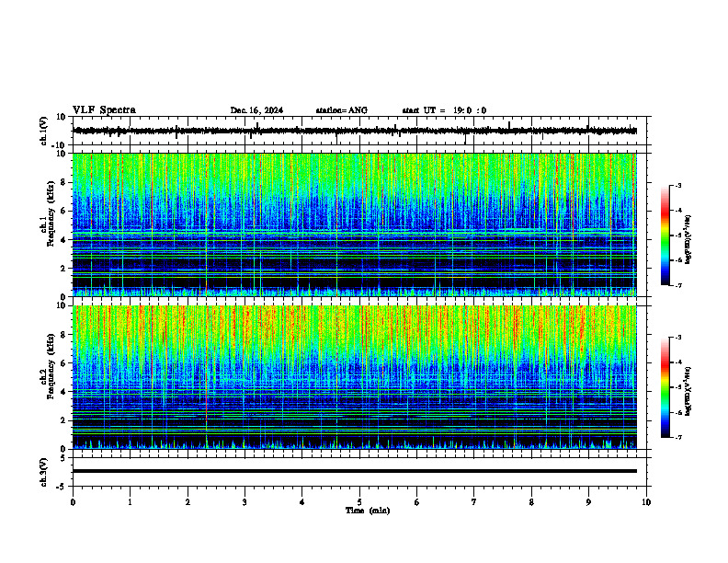Viewport: 728px width, 563px height.
Task: Click the "VLF Spectra" plot title
Action: tap(104, 110)
